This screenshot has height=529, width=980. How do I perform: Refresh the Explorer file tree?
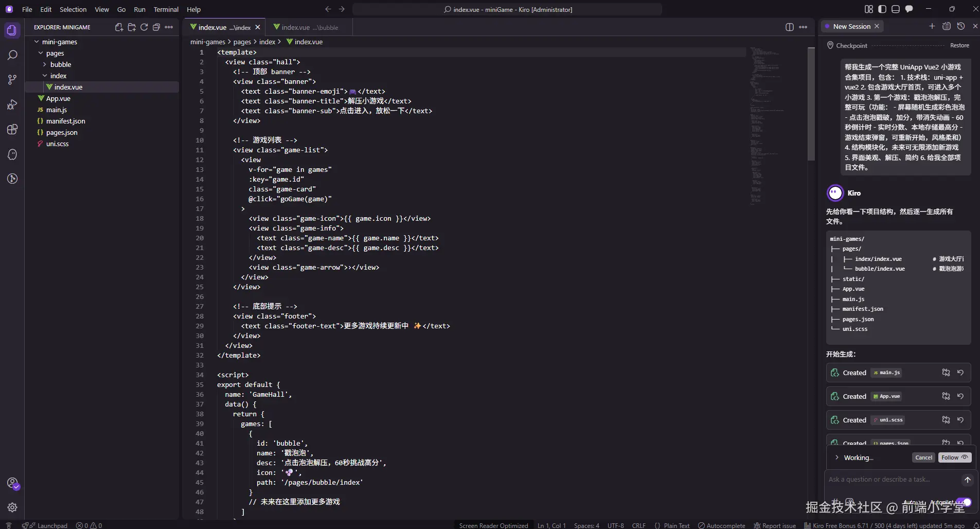(144, 27)
